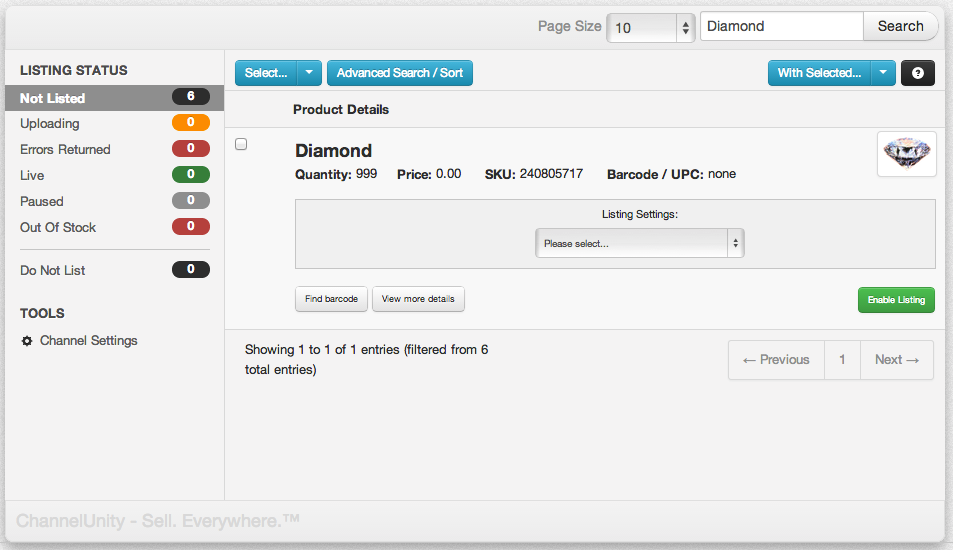Click the Quantity value 999
The width and height of the screenshot is (953, 550).
click(366, 174)
